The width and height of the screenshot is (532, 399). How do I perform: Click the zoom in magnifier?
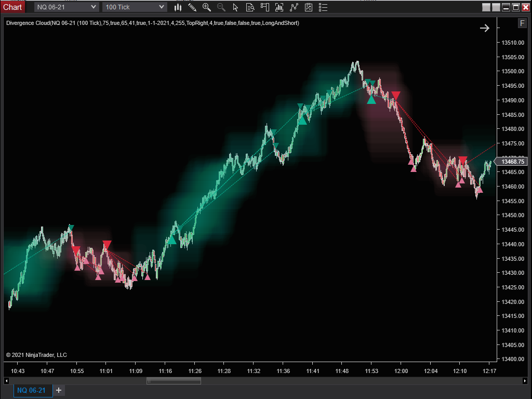point(207,7)
